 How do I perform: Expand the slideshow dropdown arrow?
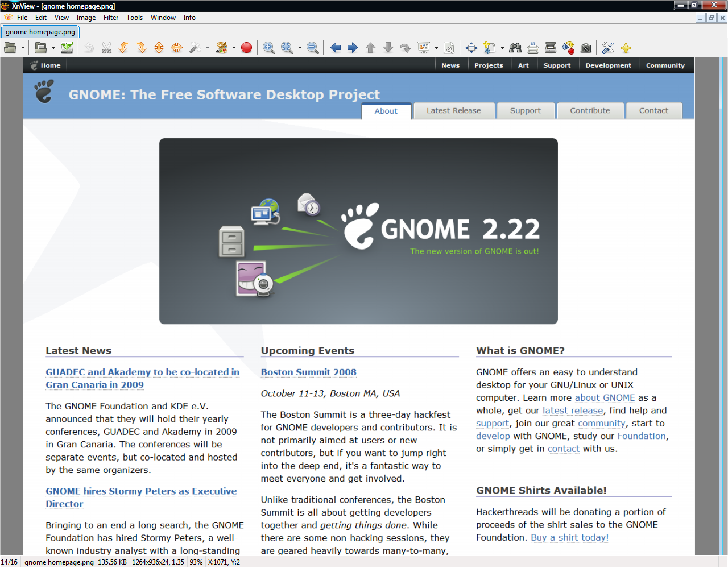point(436,48)
